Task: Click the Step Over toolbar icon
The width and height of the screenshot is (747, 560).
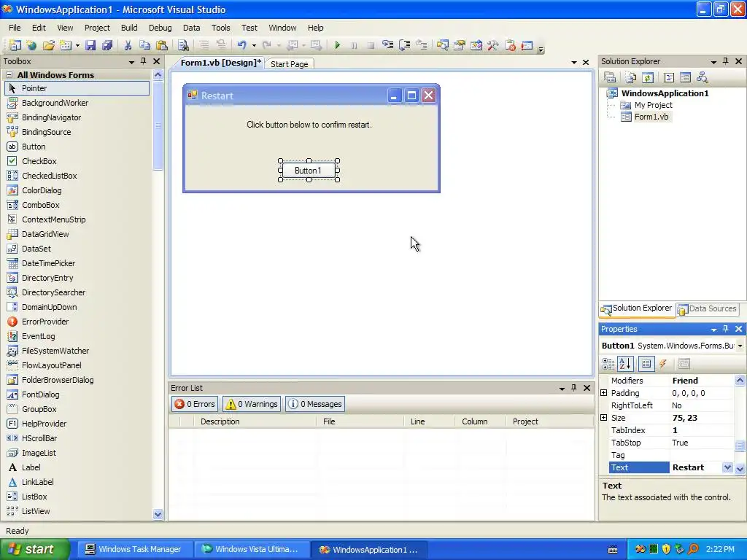Action: 404,45
